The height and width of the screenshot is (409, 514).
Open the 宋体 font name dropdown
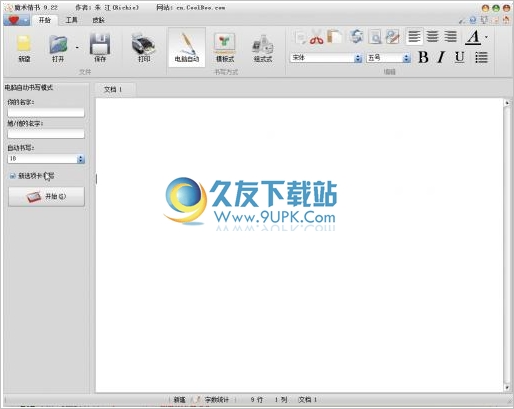point(358,58)
